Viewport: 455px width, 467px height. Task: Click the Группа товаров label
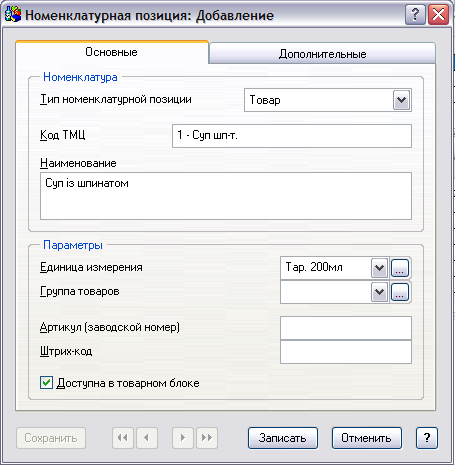click(x=80, y=291)
